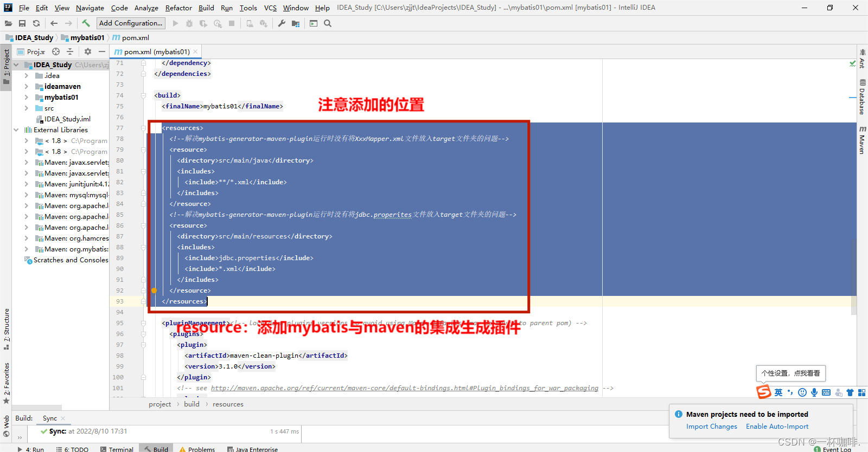Open the Sogou skin shirt icon

click(x=850, y=392)
